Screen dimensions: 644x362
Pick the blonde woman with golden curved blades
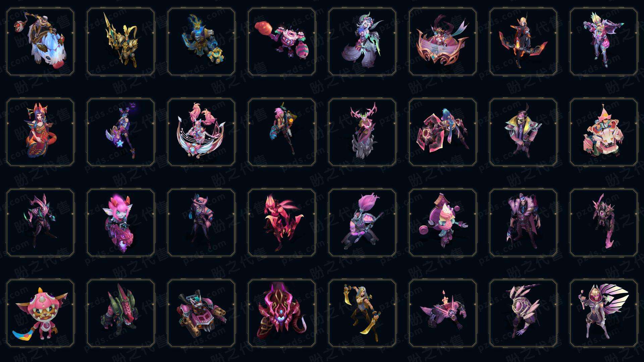coord(362,313)
